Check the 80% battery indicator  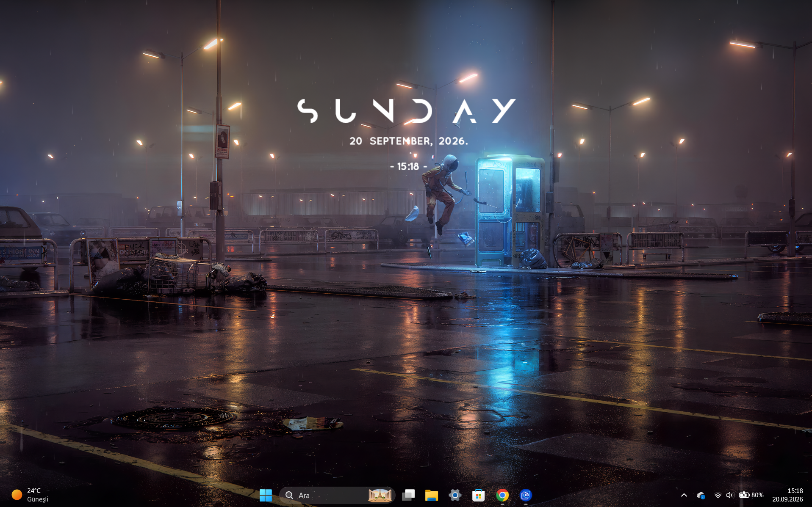click(x=751, y=495)
